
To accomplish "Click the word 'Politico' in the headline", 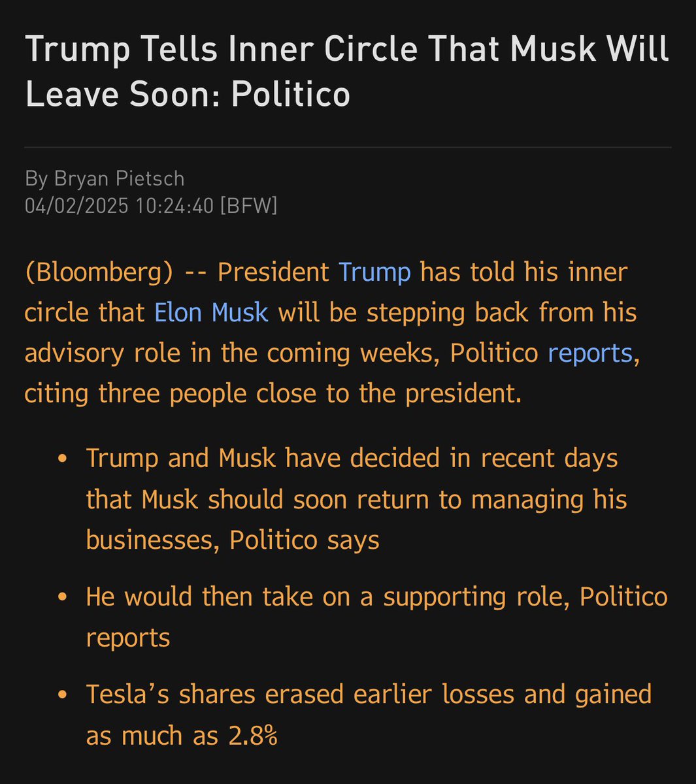I will click(290, 94).
